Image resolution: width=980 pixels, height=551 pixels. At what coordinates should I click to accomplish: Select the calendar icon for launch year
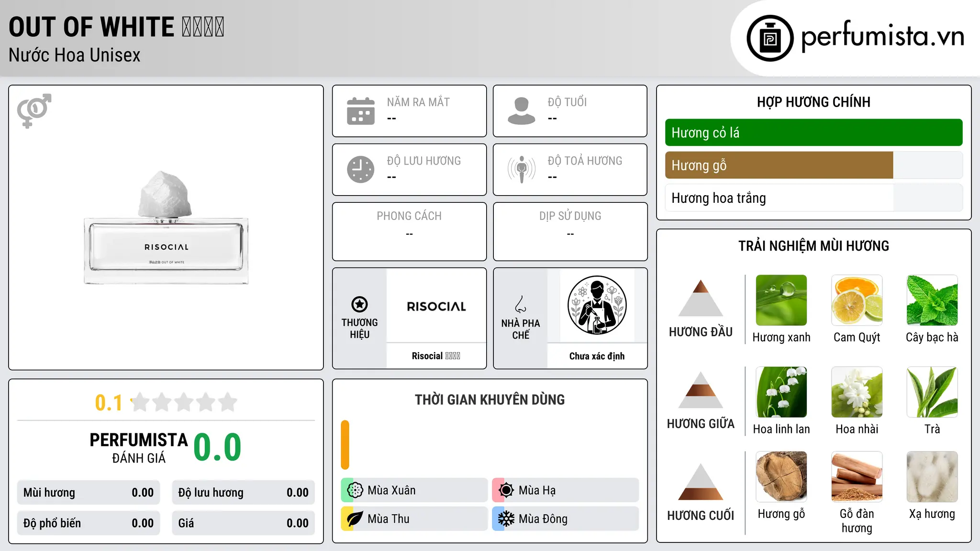[x=361, y=111]
